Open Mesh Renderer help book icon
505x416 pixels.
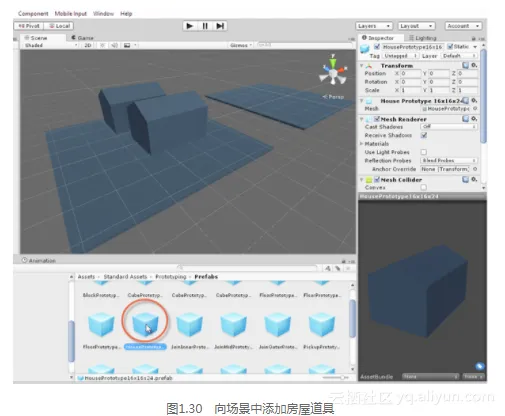pos(465,119)
